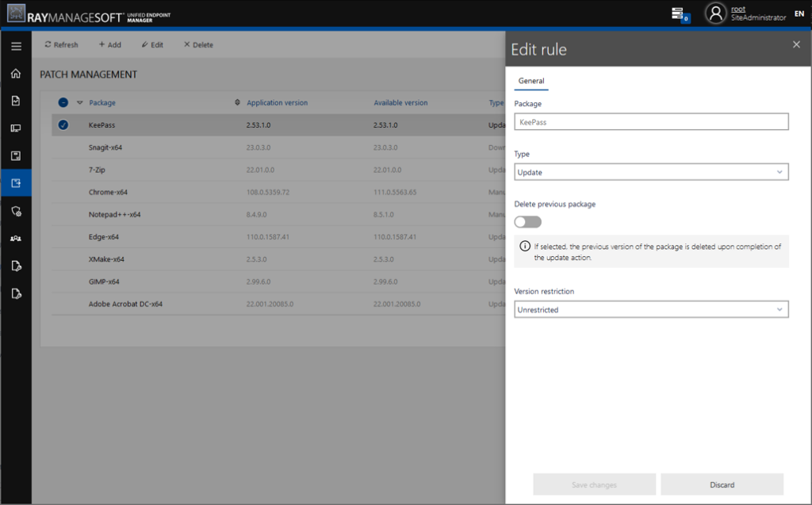Screen dimensions: 812x505
Task: Open the Type dropdown
Action: (x=651, y=172)
